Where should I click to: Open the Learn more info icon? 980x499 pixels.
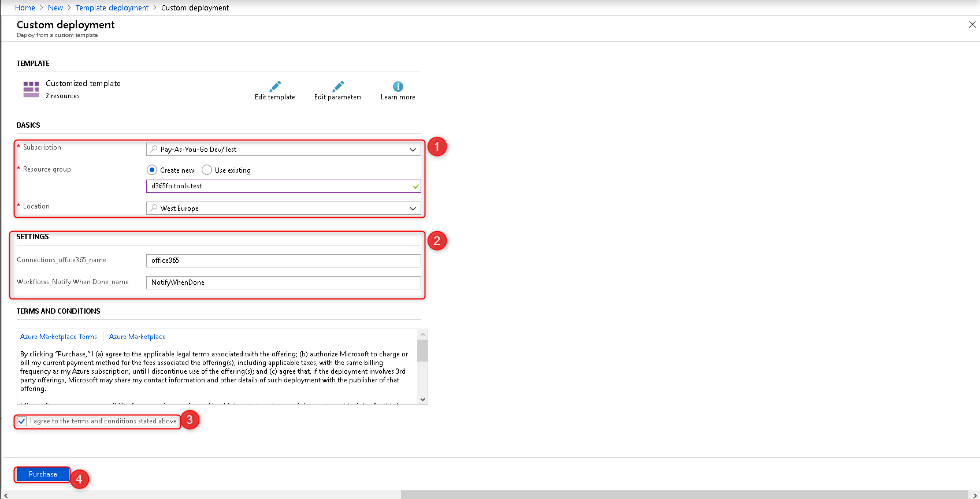pos(398,87)
